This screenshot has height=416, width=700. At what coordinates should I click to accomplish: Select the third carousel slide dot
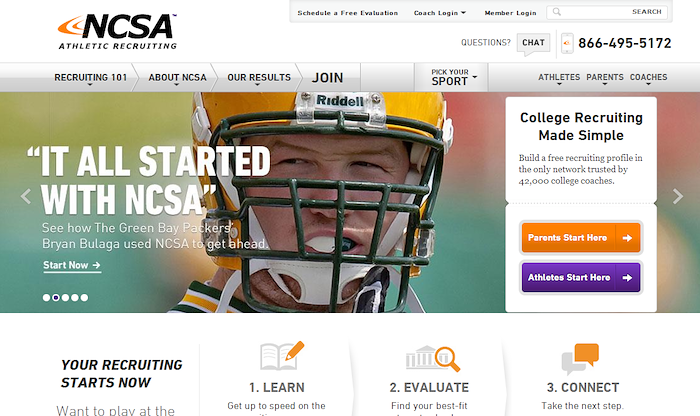tap(66, 298)
